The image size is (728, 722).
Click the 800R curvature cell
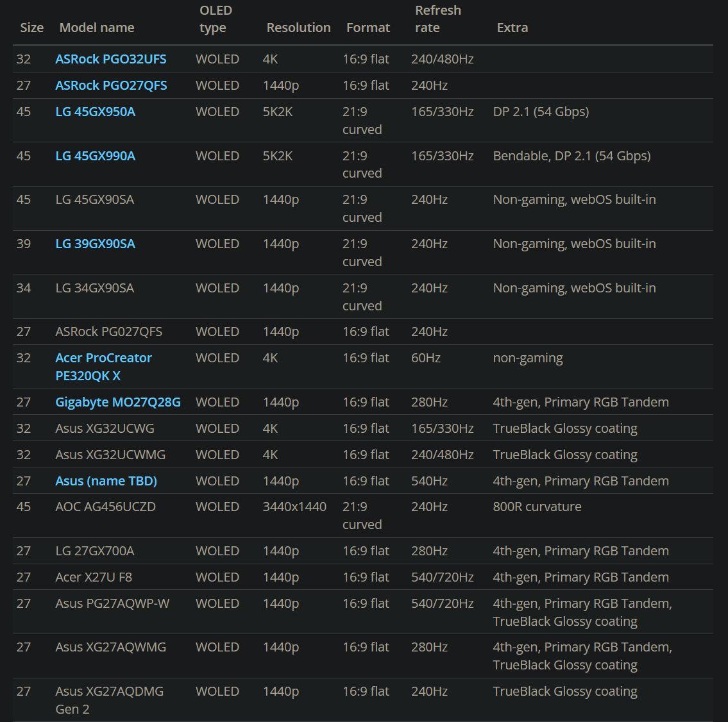click(x=537, y=507)
